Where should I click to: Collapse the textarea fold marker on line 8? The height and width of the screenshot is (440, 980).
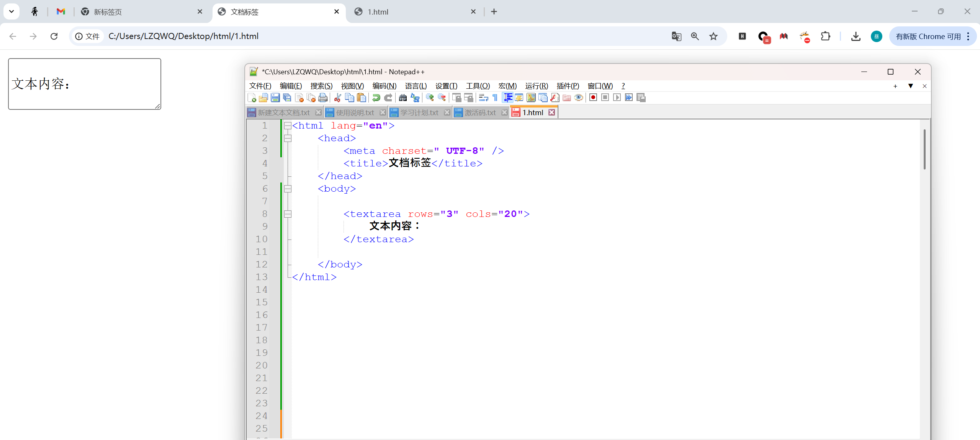pos(288,214)
